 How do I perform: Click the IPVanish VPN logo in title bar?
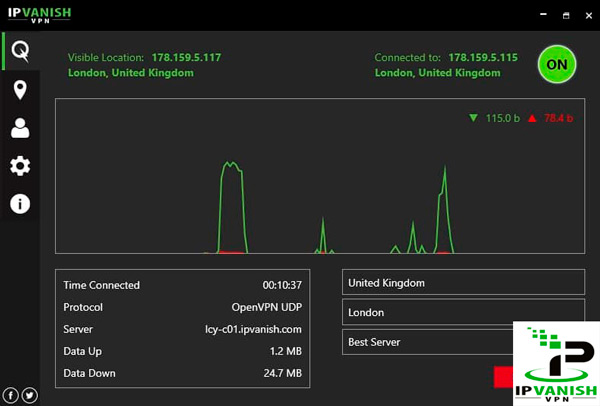(x=39, y=15)
